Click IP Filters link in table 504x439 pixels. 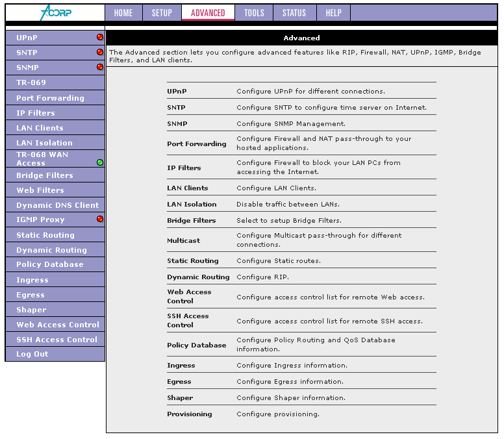[184, 168]
